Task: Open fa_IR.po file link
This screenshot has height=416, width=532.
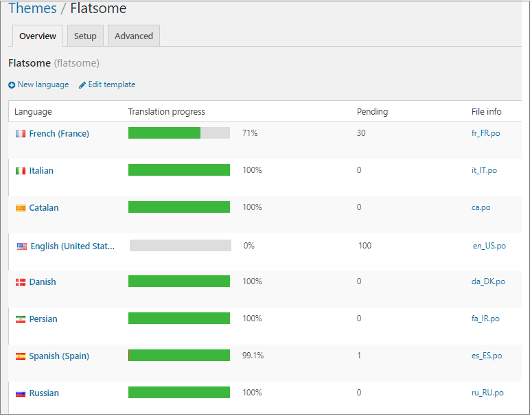Action: (x=485, y=319)
